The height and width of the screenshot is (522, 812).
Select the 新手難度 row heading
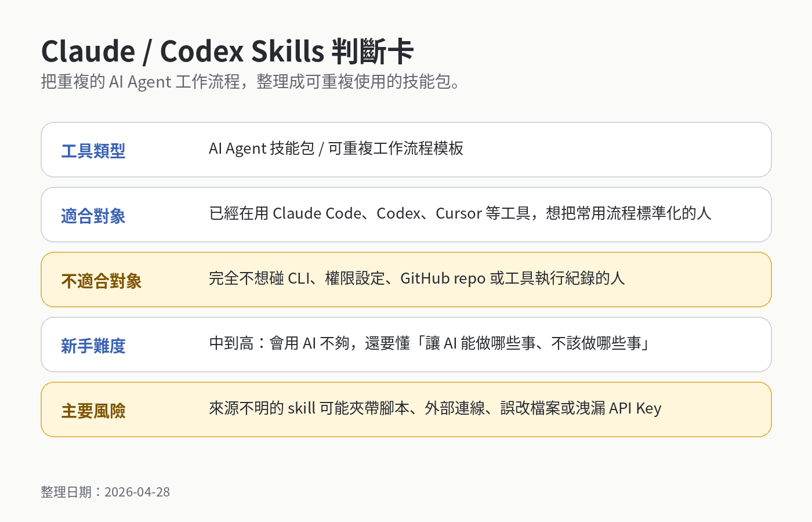pos(93,344)
